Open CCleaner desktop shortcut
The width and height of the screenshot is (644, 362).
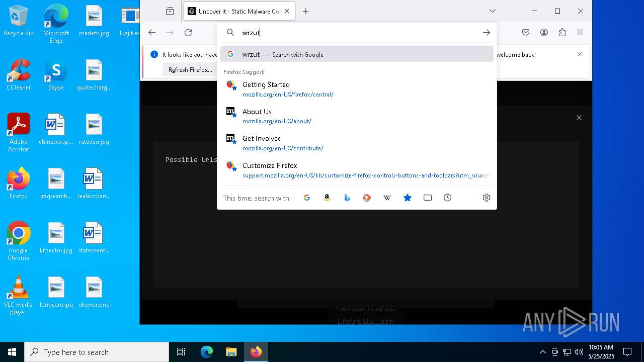(x=19, y=75)
